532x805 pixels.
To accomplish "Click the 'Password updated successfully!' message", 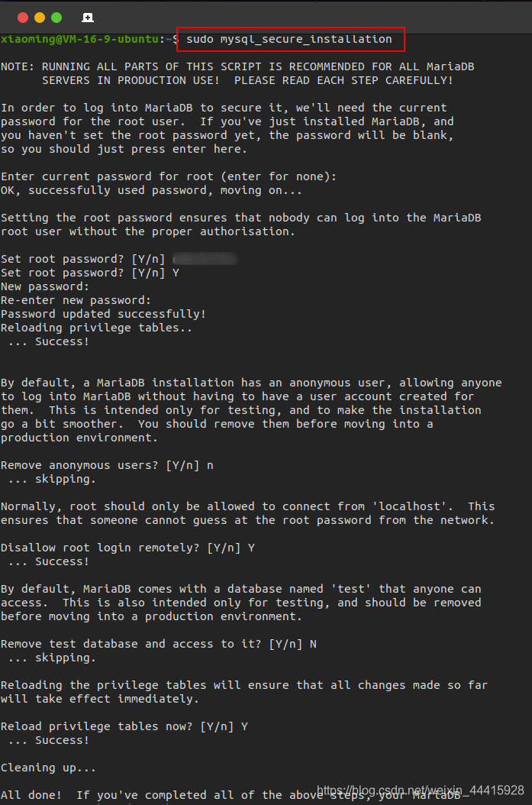I will click(103, 314).
